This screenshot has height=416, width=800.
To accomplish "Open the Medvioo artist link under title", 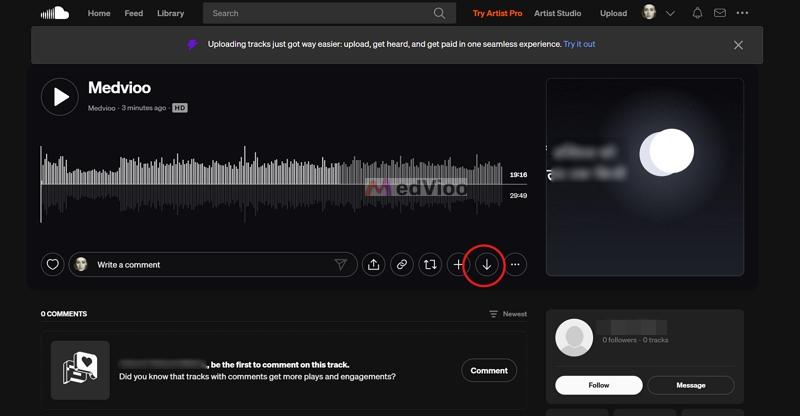I will point(102,108).
